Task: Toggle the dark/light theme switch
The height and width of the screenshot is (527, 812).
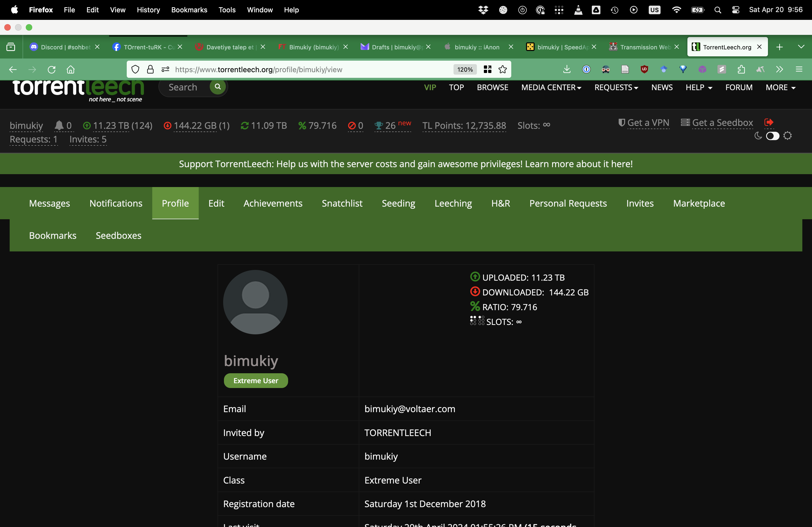Action: pyautogui.click(x=773, y=136)
